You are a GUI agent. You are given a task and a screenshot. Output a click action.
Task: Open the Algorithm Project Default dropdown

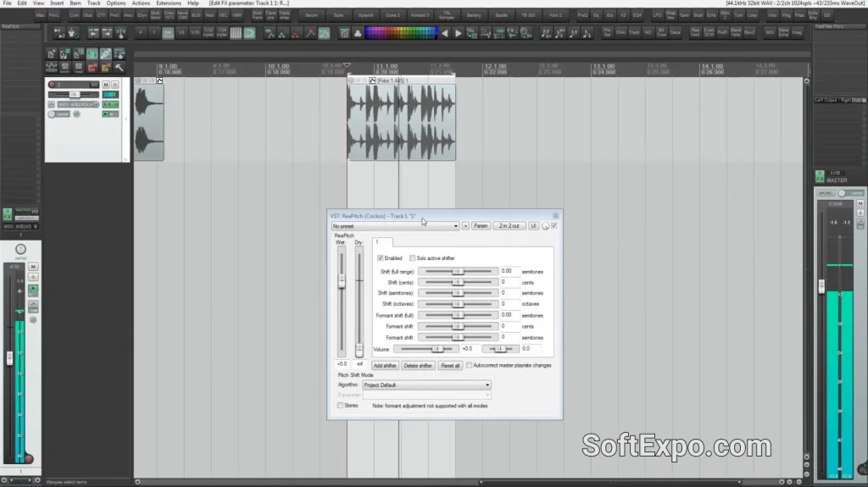(x=426, y=385)
